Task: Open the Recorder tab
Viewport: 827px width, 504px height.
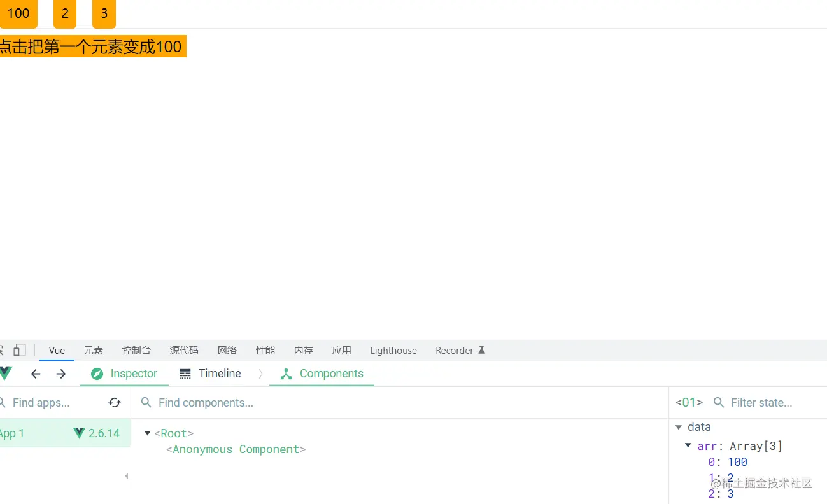Action: (x=460, y=351)
